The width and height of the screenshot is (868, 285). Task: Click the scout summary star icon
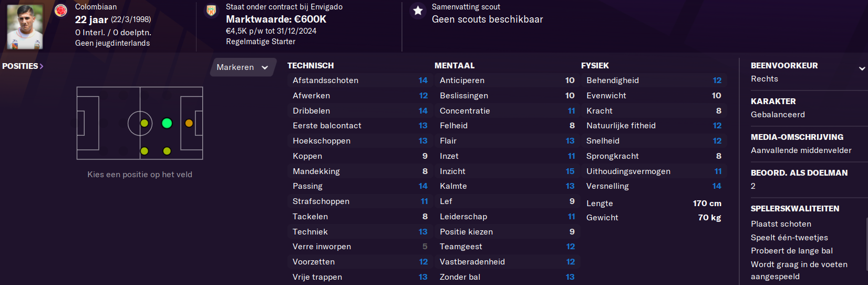[418, 11]
